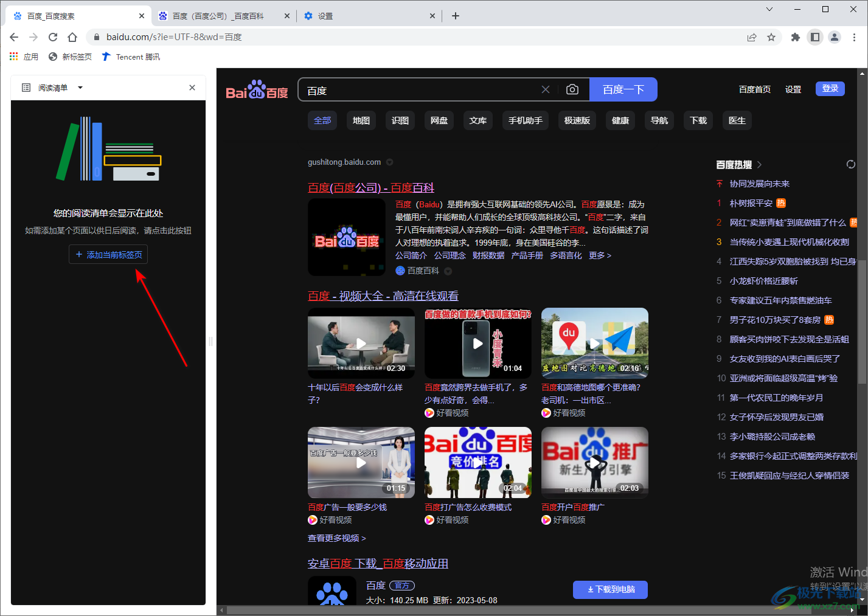868x616 pixels.
Task: Click the 登录 button
Action: pos(830,89)
